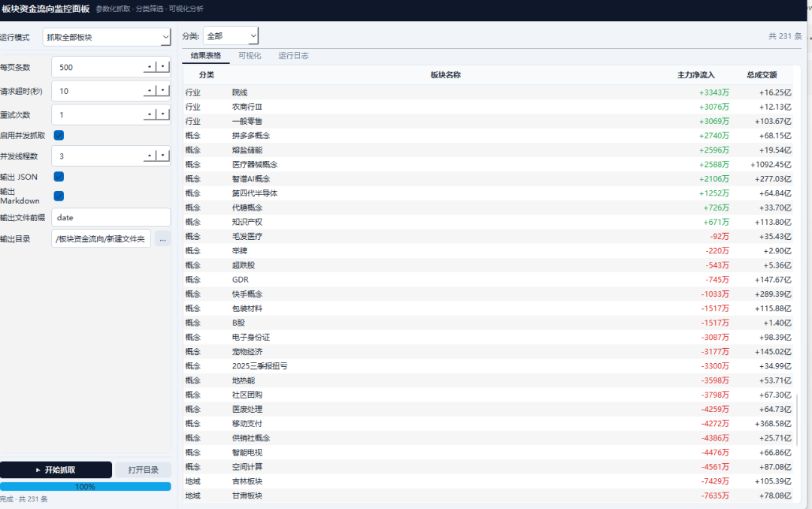Click the 开始抓取 button
The width and height of the screenshot is (812, 509).
[x=56, y=469]
